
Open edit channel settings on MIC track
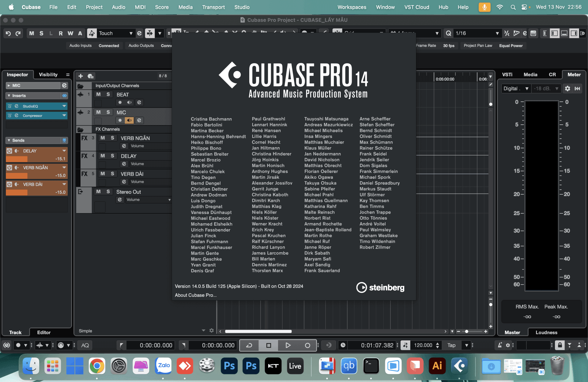[x=139, y=120]
